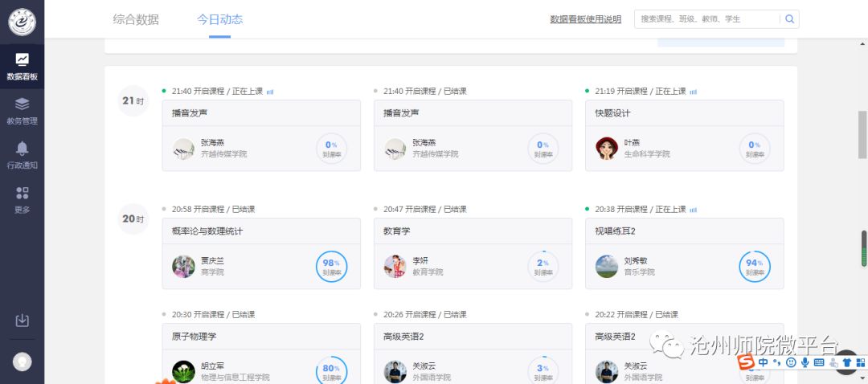
Task: Click the user avatar at sidebar bottom
Action: (22, 362)
